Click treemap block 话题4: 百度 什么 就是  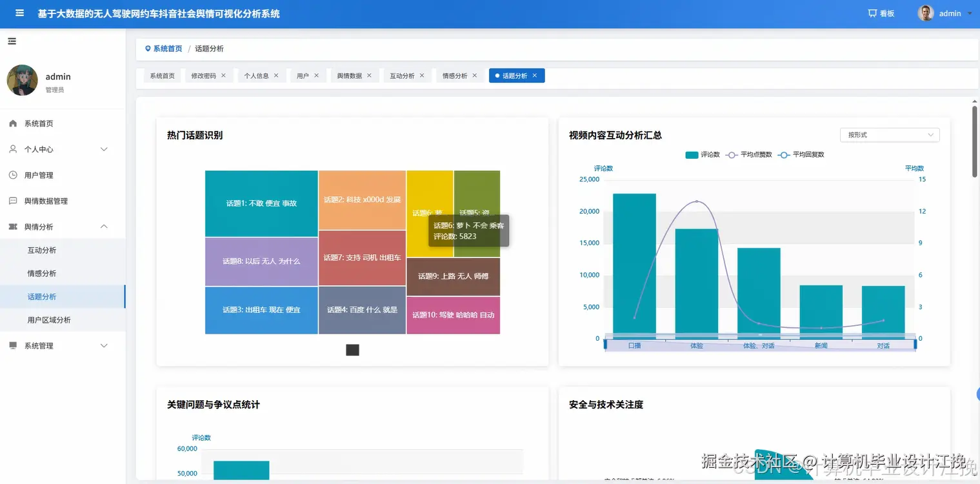coord(362,310)
